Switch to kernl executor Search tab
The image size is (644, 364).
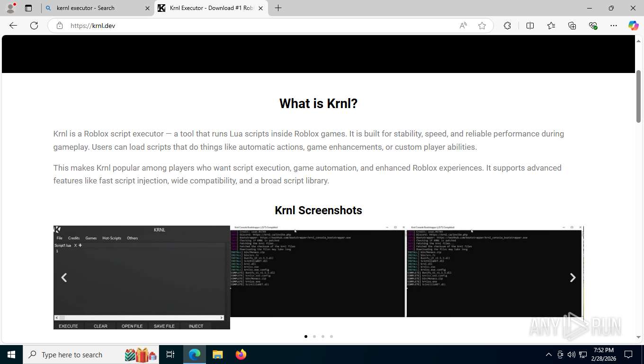[x=98, y=8]
